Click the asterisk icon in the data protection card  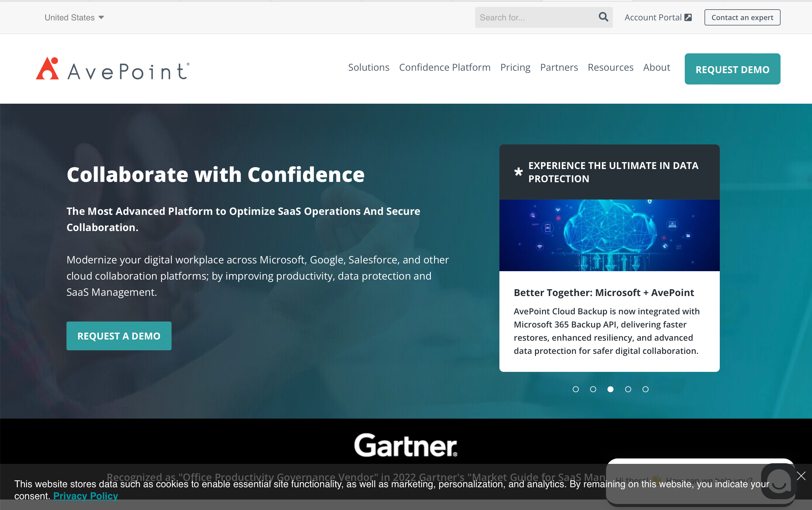519,172
